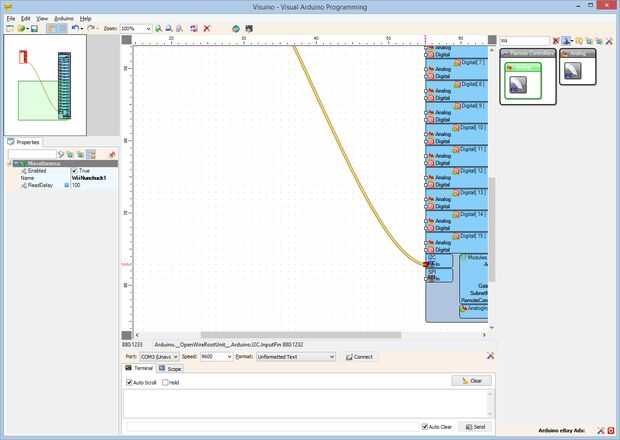Image resolution: width=620 pixels, height=440 pixels.
Task: Open the File menu
Action: click(x=11, y=19)
